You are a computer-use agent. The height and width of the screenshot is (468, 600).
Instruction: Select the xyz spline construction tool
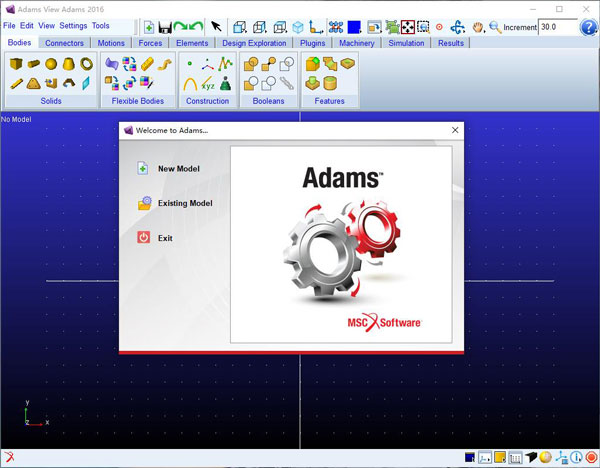[208, 83]
